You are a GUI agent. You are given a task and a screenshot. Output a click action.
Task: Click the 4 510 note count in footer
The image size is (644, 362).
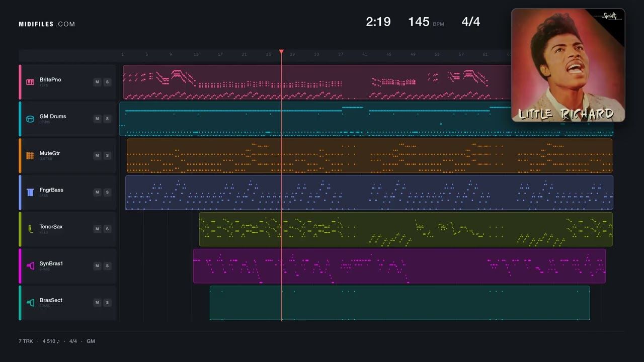51,341
